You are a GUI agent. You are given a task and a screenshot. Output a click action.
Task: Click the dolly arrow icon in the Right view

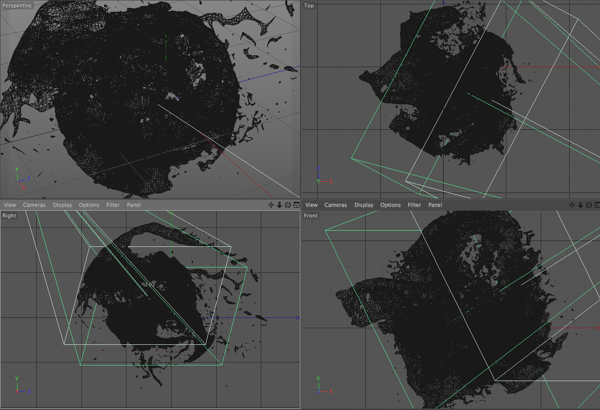280,205
